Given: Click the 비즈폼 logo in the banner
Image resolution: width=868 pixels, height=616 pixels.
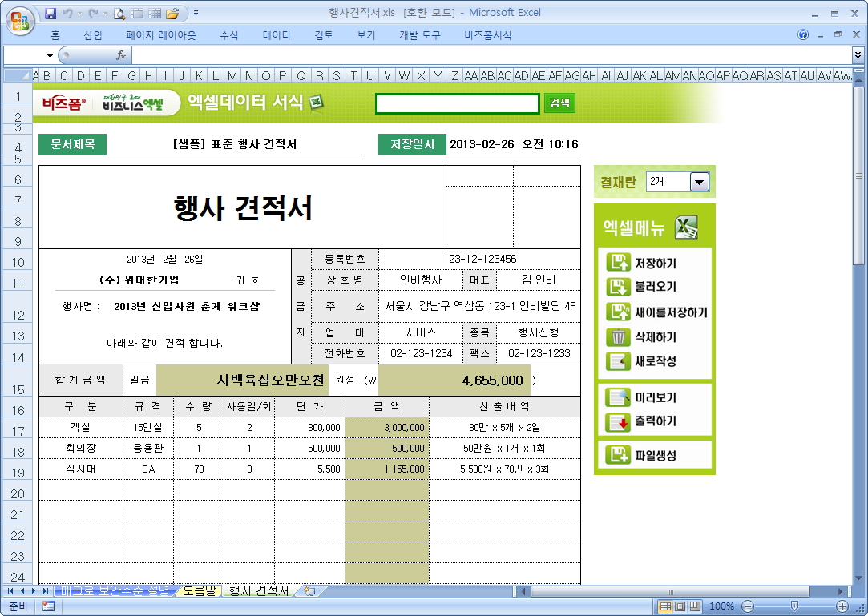Looking at the screenshot, I should [64, 103].
